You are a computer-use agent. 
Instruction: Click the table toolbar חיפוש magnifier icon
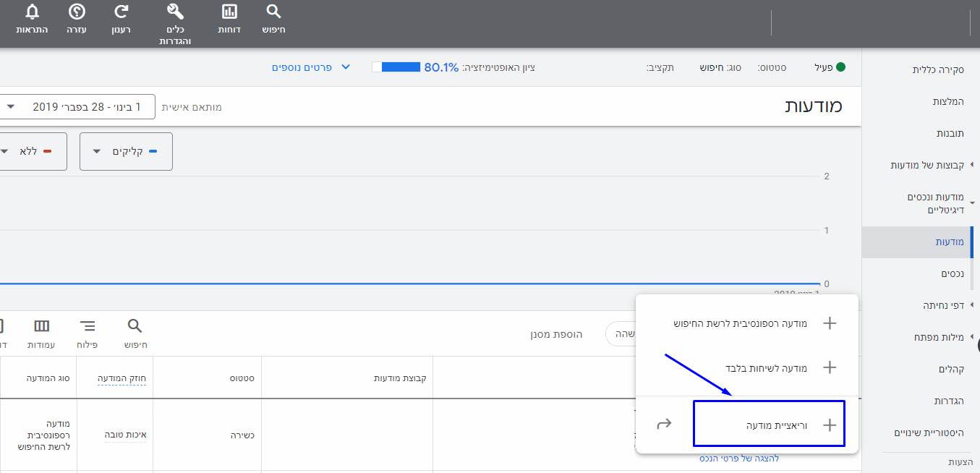coord(135,325)
